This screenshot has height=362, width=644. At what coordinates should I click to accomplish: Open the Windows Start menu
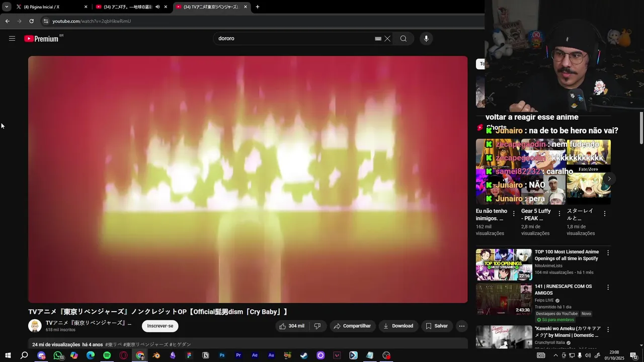point(8,355)
